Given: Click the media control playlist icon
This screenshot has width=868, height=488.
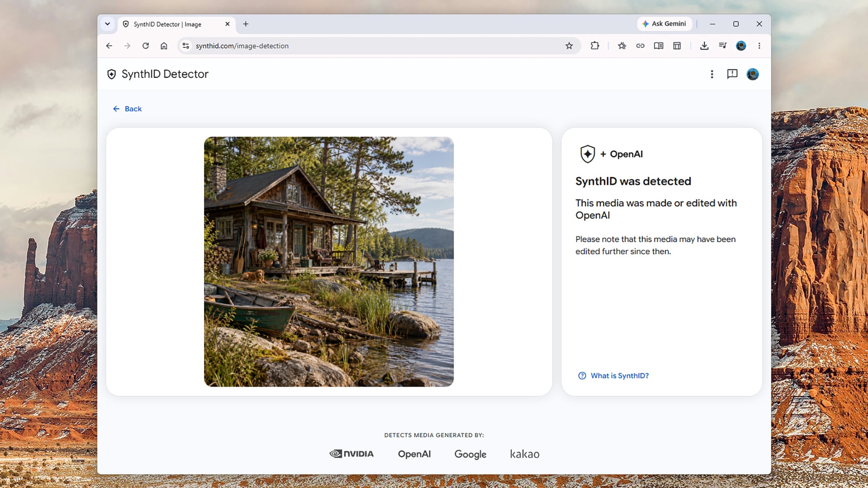Looking at the screenshot, I should pyautogui.click(x=723, y=46).
